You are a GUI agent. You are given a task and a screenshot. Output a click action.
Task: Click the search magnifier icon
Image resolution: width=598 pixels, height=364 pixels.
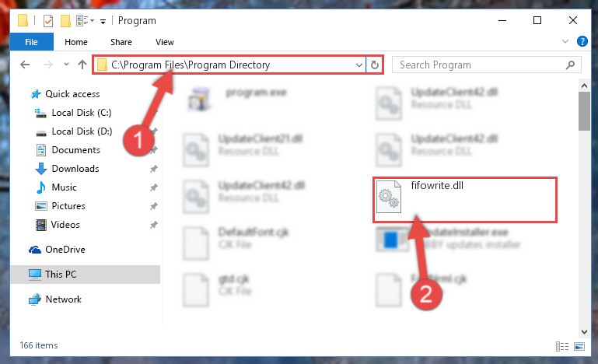coord(570,65)
